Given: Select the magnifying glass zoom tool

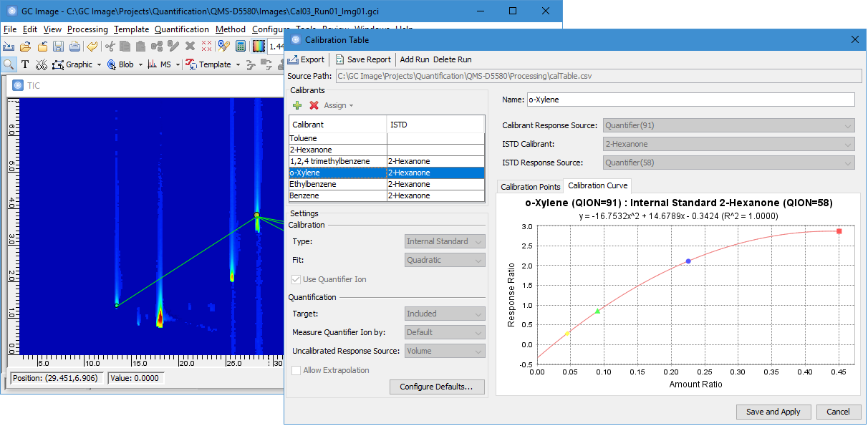Looking at the screenshot, I should click(9, 64).
